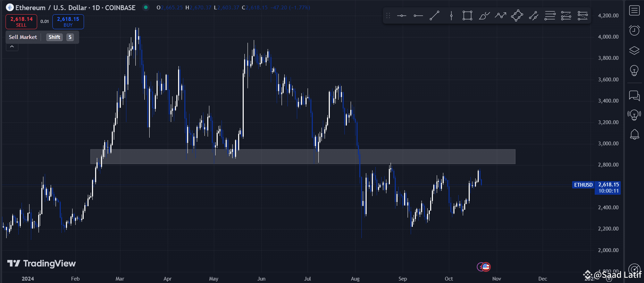Click the Mar label on time axis
644x283 pixels.
[120, 279]
